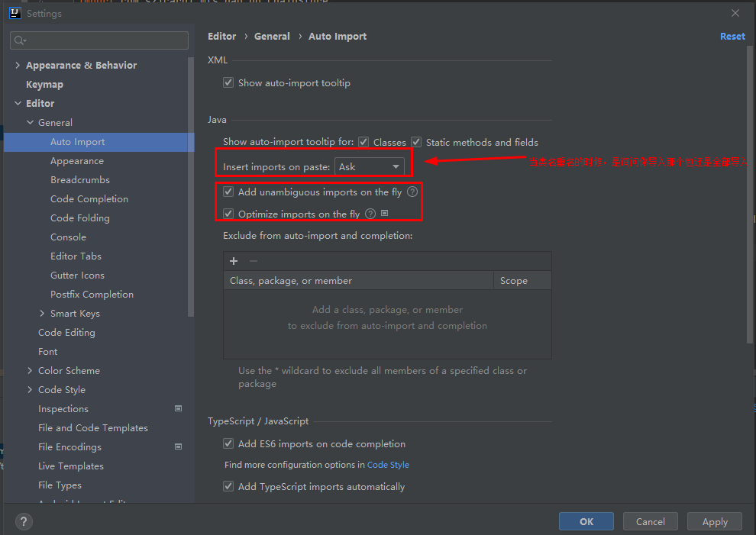Open the "Insert imports on paste" dropdown

tap(396, 166)
